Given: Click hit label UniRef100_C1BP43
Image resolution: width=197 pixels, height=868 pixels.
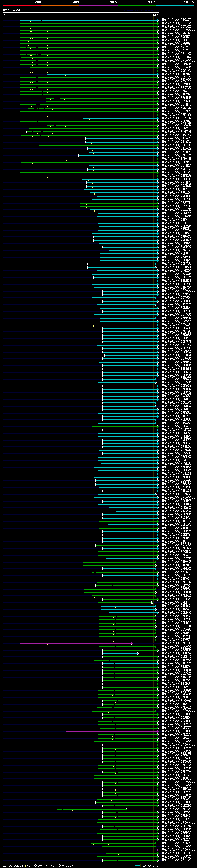Looking at the screenshot, I should coord(177,656).
